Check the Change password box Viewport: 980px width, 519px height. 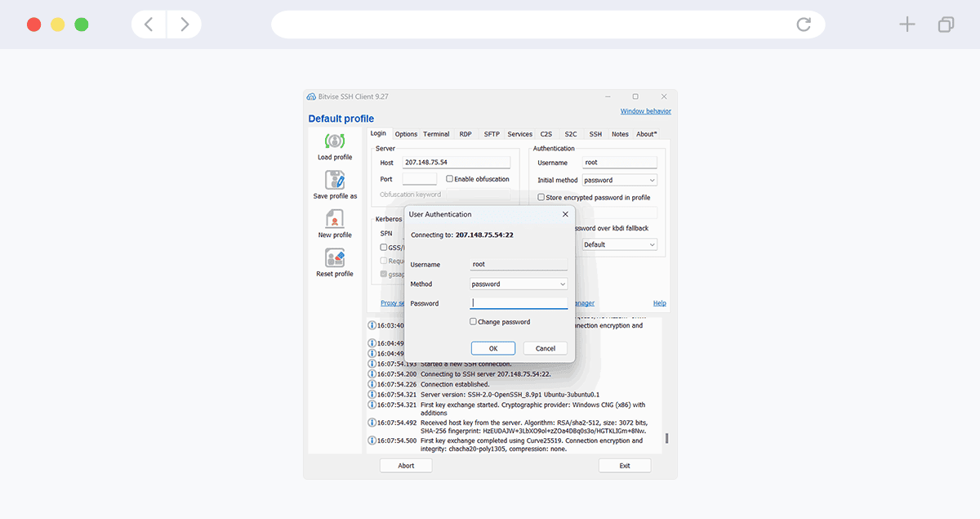474,322
